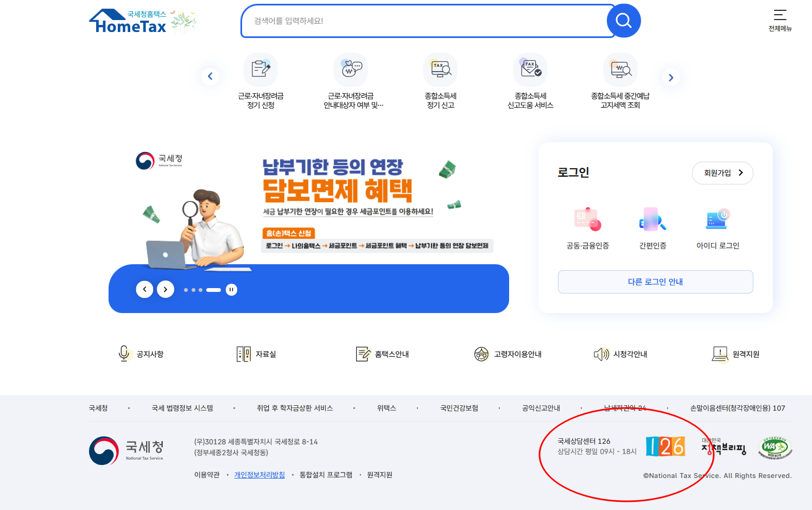Screen dimensions: 812x510
Task: Click the 국세청 footer logo
Action: tap(126, 450)
